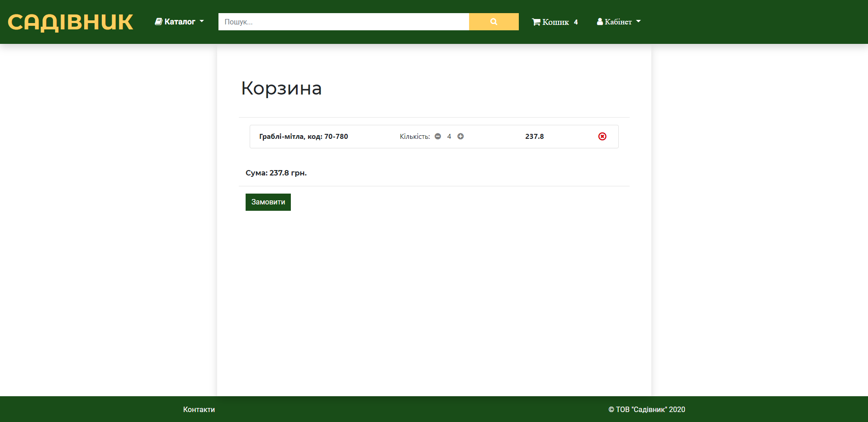Remove Граблі-мітла using the red delete icon

(602, 136)
